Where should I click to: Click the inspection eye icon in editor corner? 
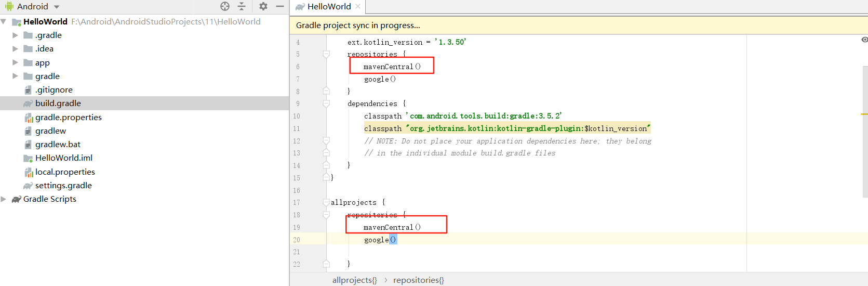(x=864, y=40)
